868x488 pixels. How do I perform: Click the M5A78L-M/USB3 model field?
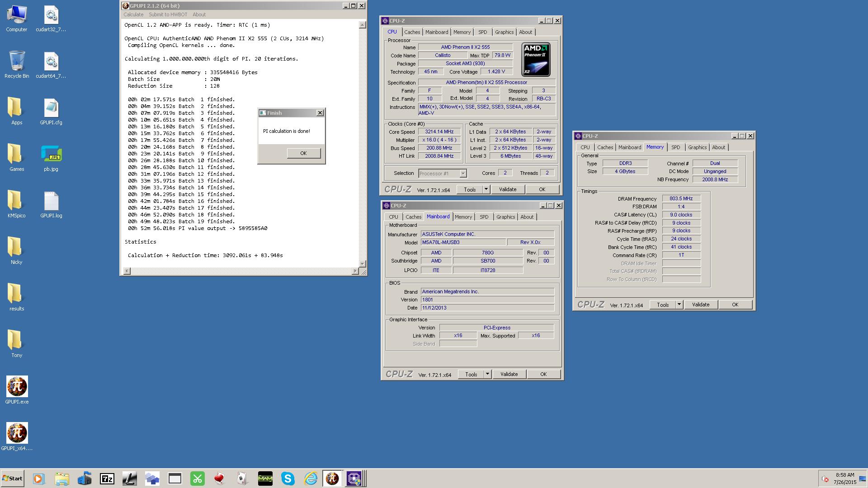(x=463, y=242)
